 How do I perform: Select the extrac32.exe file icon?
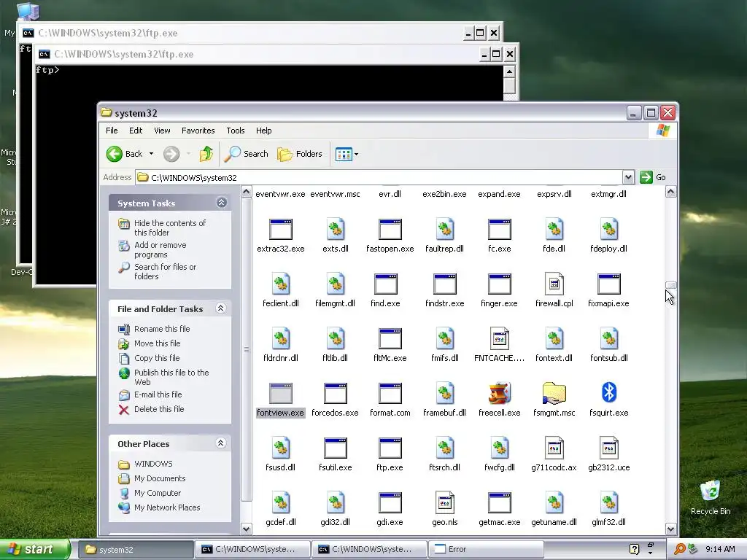[x=280, y=229]
